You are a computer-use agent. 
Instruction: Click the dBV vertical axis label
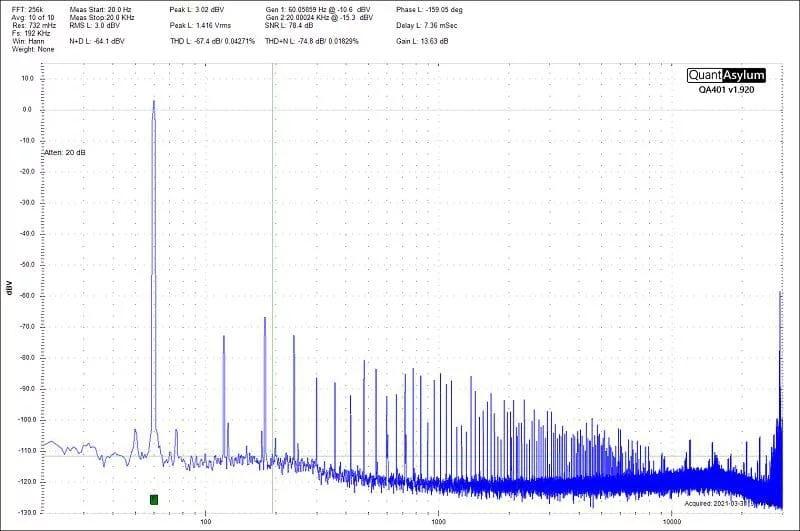9,288
